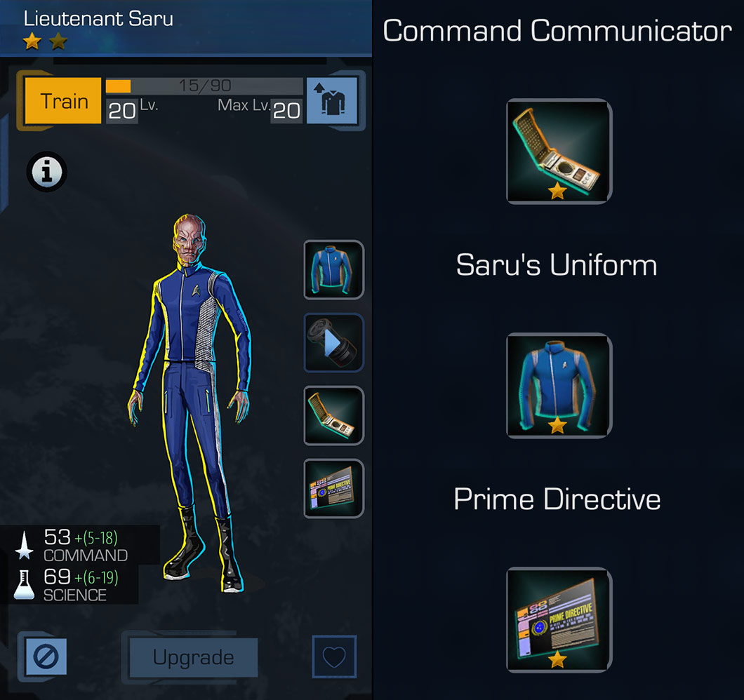
Task: Click the Lieutenant Saru name header
Action: pos(98,18)
